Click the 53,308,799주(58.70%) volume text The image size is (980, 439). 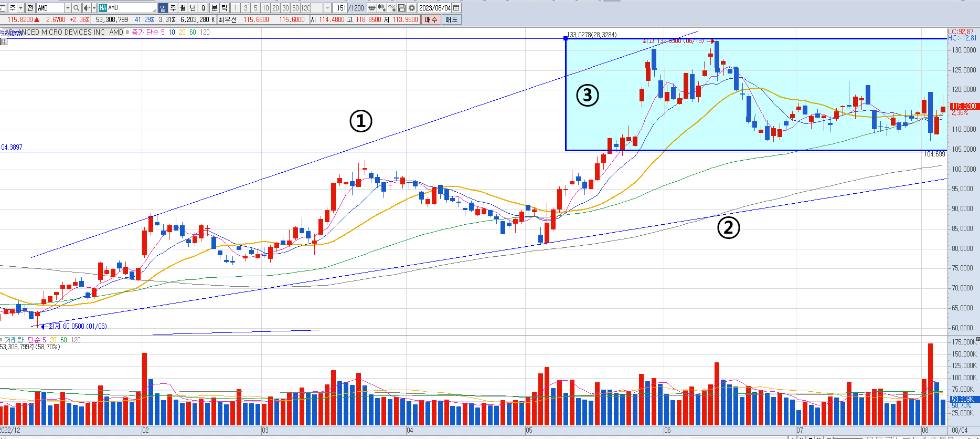pyautogui.click(x=30, y=347)
